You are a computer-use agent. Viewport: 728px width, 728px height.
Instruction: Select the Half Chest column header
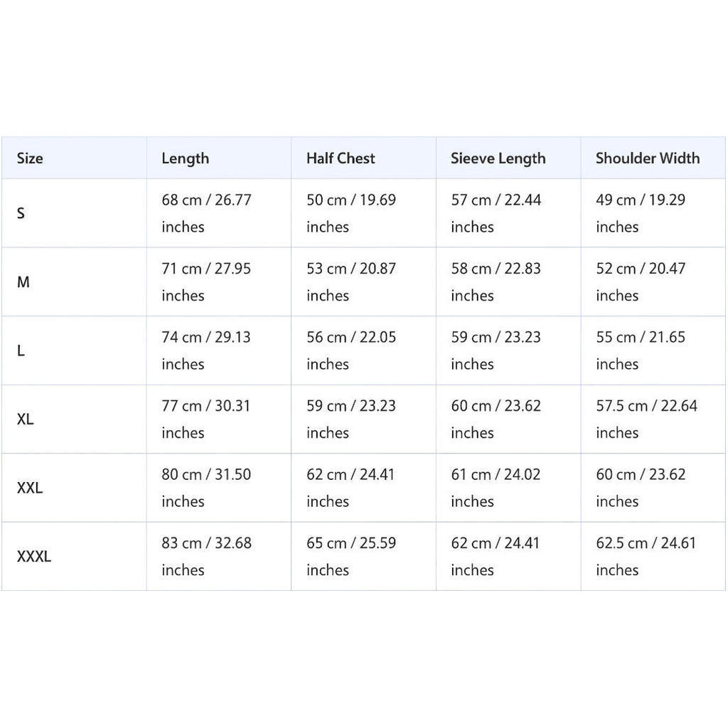(x=341, y=159)
